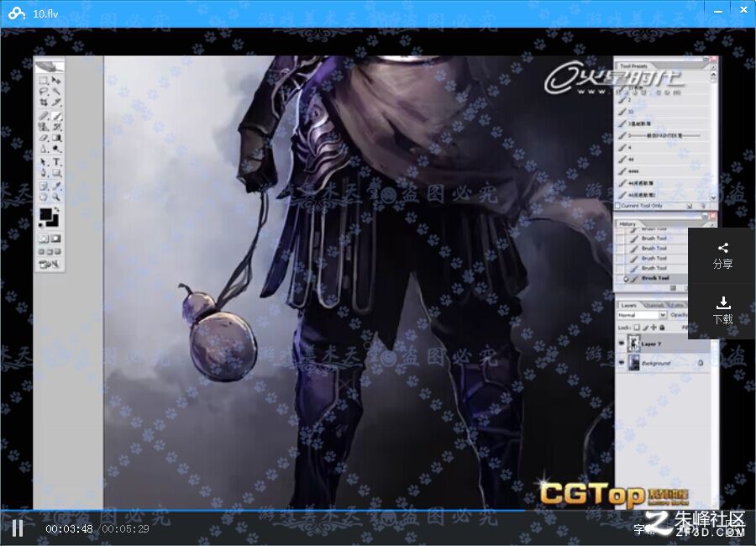The image size is (756, 546).
Task: Enable the Current Tool Only checkbox
Action: click(617, 206)
